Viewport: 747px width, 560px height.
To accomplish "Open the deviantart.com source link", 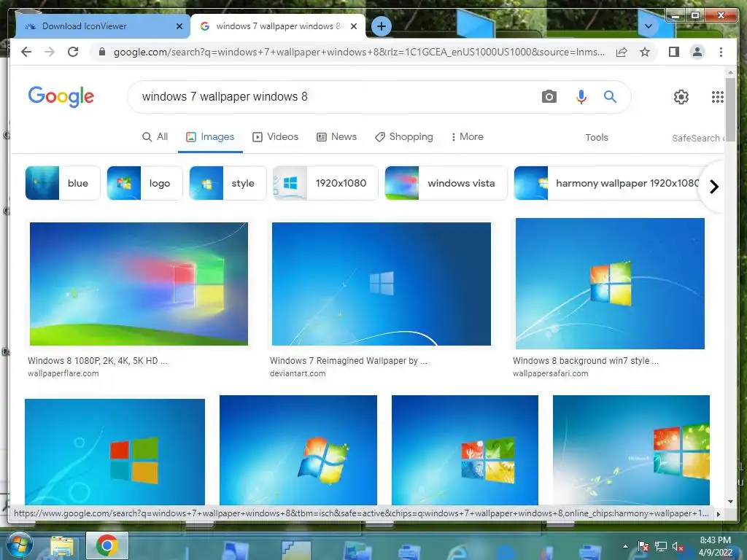I will tap(298, 373).
